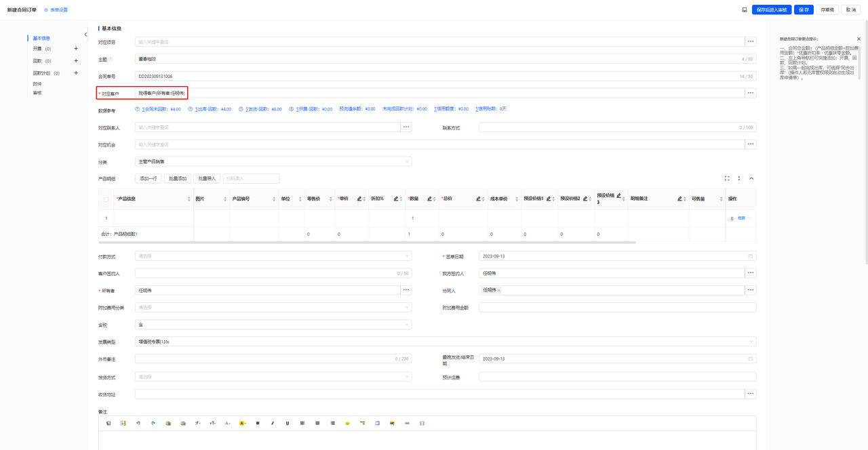Open the 发票类型 dropdown showing 增值税专票
Viewport: 868px width, 450px height.
(446, 342)
